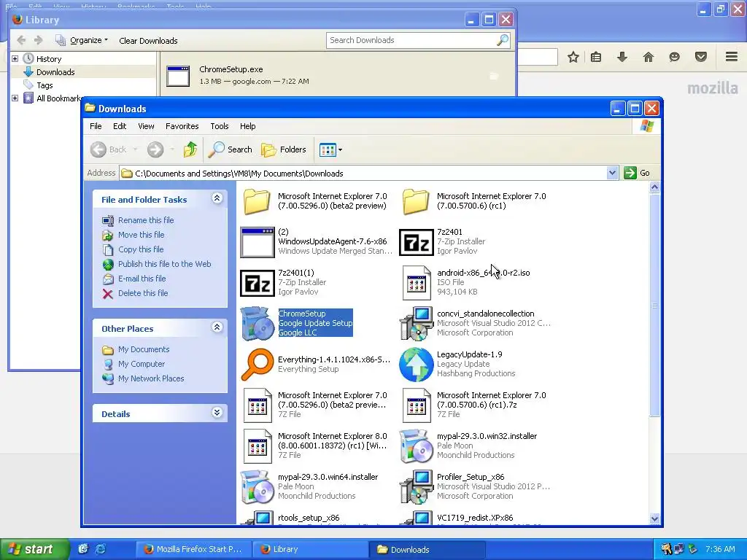The width and height of the screenshot is (747, 560).
Task: Open the View menu in Downloads window
Action: pos(146,126)
